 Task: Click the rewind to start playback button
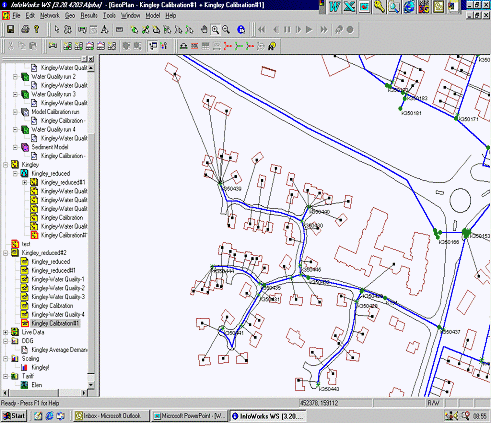pos(262,30)
